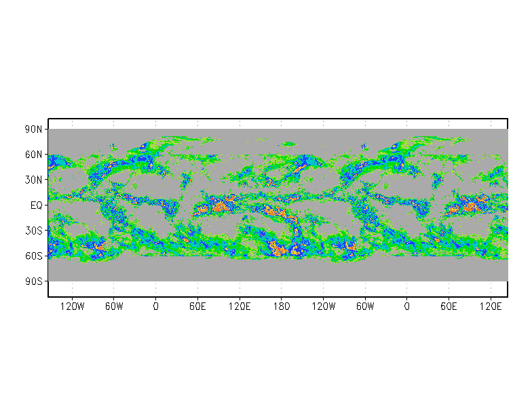Select the rightmost 60E longitude label
The height and width of the screenshot is (415, 532).
coord(449,307)
